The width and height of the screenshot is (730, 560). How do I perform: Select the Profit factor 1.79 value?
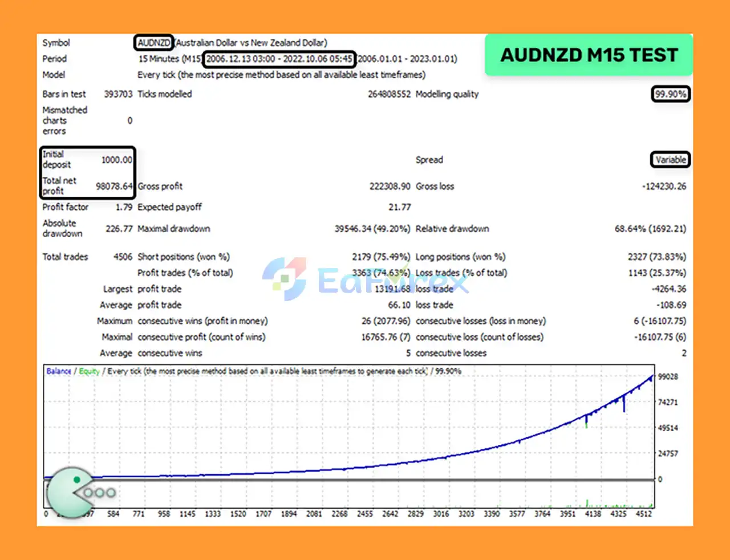tap(124, 207)
